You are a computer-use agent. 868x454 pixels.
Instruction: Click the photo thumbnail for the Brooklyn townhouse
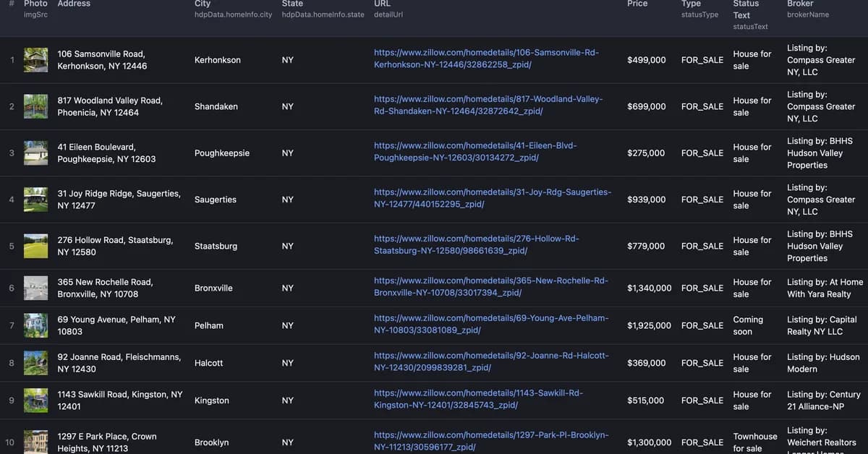35,441
